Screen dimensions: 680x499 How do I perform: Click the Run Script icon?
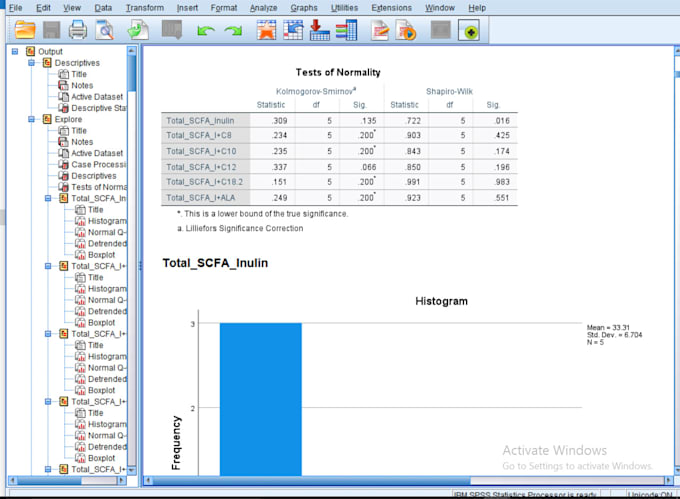[406, 30]
